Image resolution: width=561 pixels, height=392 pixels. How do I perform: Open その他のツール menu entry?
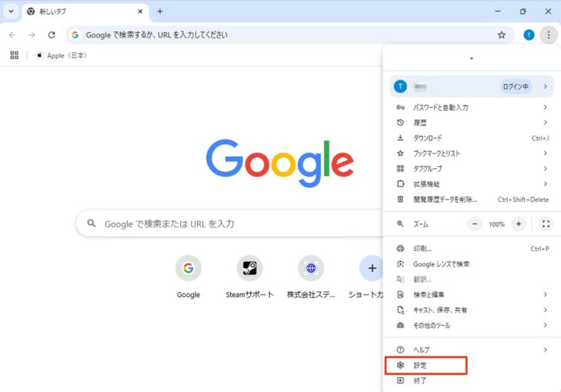pyautogui.click(x=471, y=326)
